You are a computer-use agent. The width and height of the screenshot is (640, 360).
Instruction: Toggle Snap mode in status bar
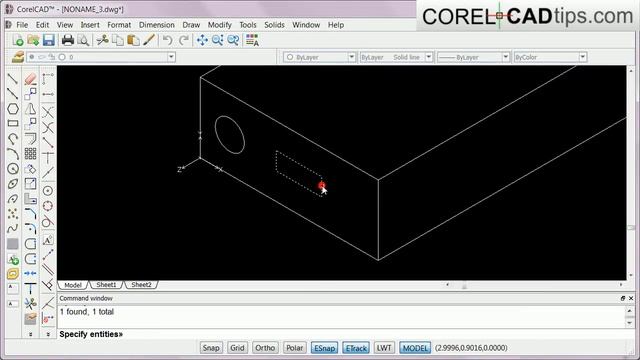(x=211, y=348)
